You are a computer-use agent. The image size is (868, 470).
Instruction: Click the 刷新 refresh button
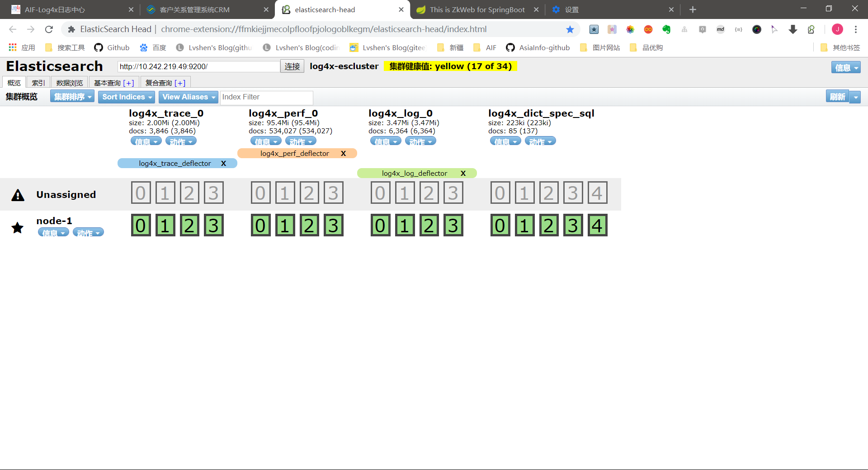pyautogui.click(x=837, y=97)
